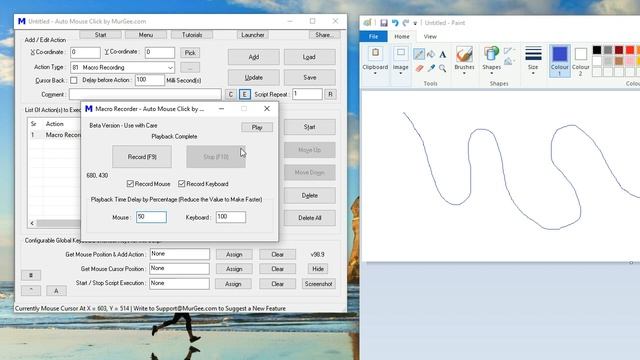Click the Hide button
The height and width of the screenshot is (360, 640).
click(318, 269)
